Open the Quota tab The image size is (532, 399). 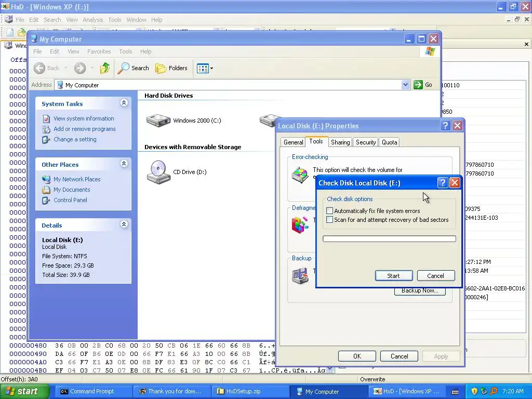point(390,142)
